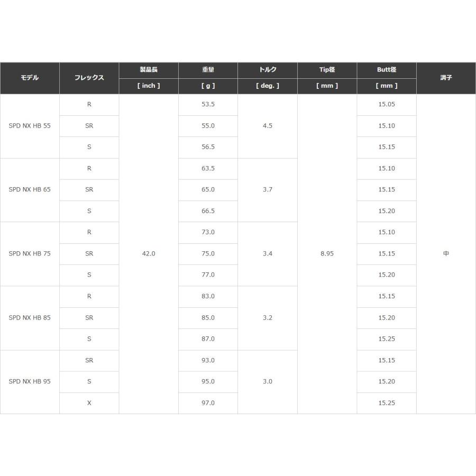Viewport: 476px width, 476px height.
Task: Click the 4.5 torque value cell
Action: [x=268, y=126]
